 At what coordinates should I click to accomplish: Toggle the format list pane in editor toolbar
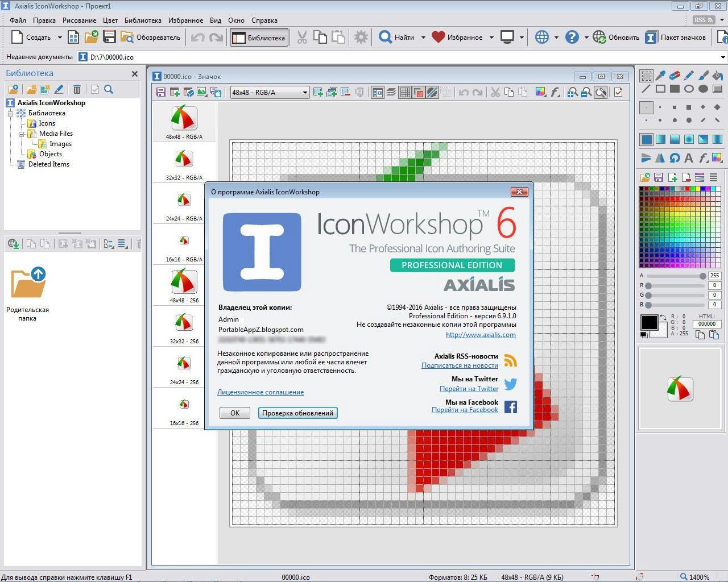(x=378, y=92)
